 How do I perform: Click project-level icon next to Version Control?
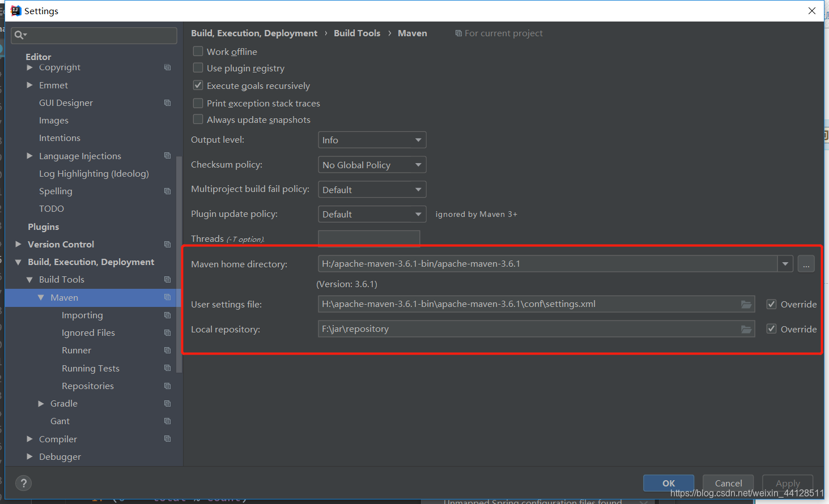(x=167, y=245)
